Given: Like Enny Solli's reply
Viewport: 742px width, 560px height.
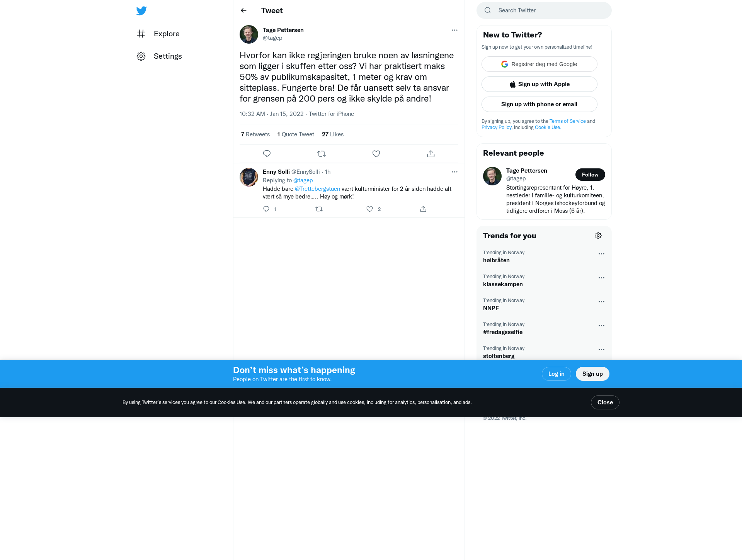Looking at the screenshot, I should tap(370, 209).
